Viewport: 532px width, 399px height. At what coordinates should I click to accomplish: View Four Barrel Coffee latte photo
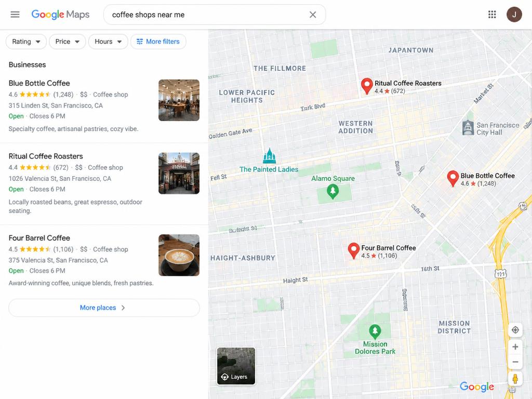click(x=179, y=255)
